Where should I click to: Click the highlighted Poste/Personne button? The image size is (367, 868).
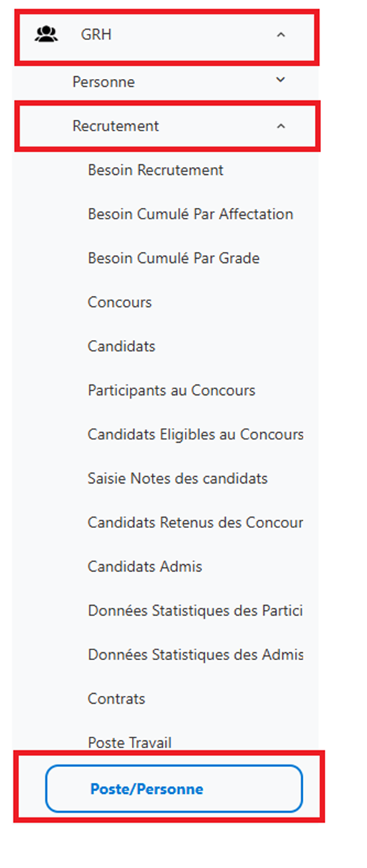174,789
